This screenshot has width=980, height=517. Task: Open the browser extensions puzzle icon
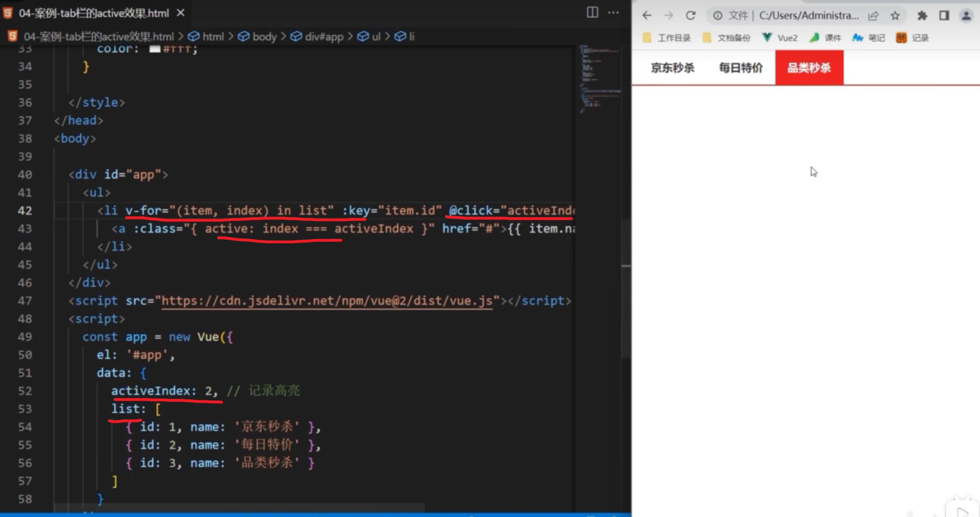tap(922, 16)
